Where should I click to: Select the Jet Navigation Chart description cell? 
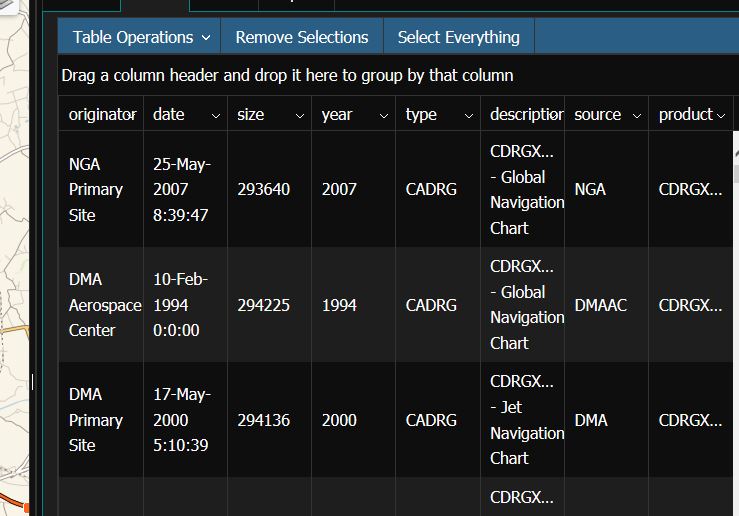click(x=522, y=420)
